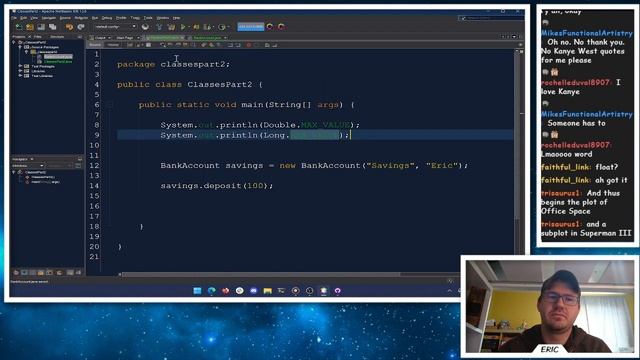Click the Clean and Build icon
Viewport: 640px width, 360px height.
(x=171, y=27)
